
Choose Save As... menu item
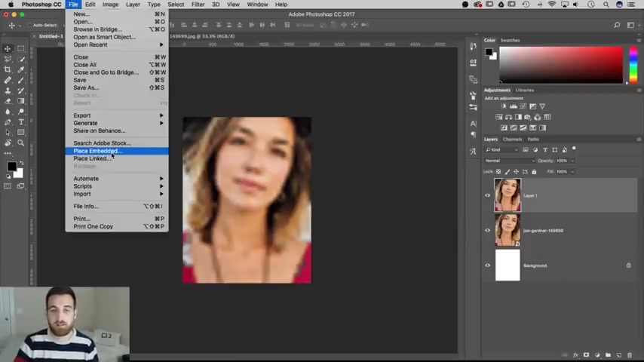[117, 88]
